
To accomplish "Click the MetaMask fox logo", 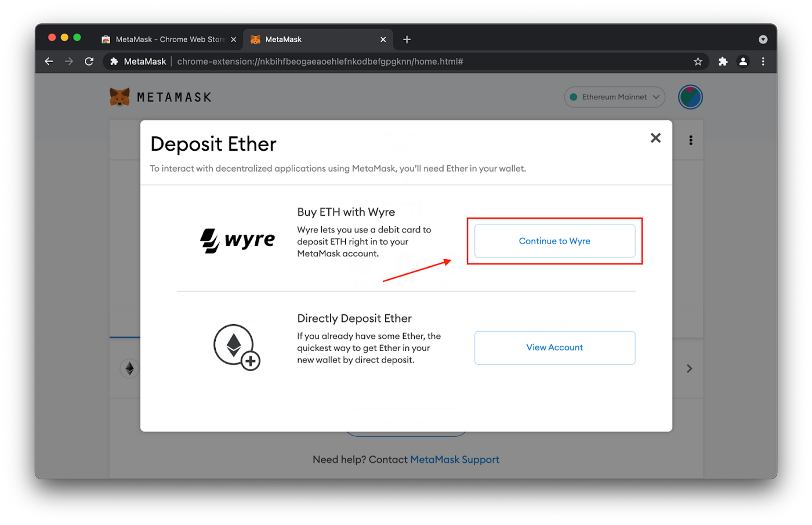I will point(119,97).
